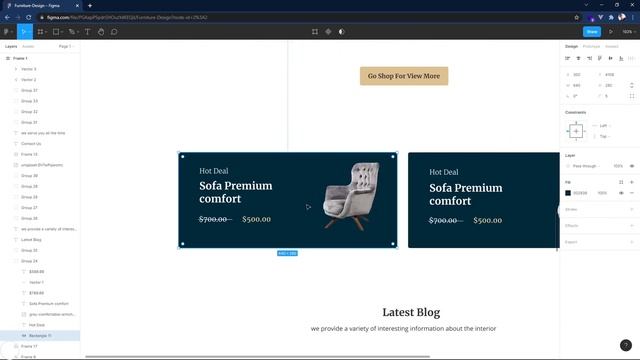The width and height of the screenshot is (640, 360).
Task: Select the Text tool
Action: 87,31
